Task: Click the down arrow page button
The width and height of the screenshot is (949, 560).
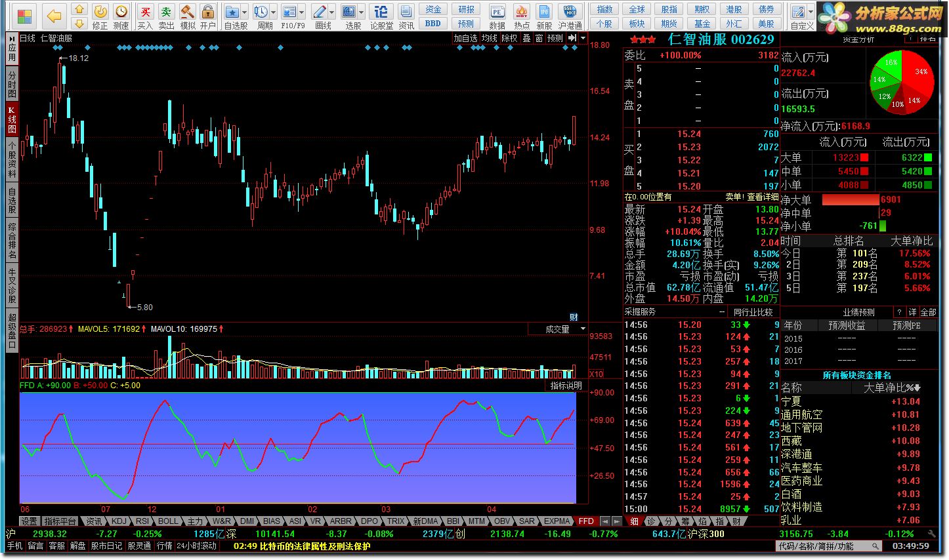Action: (x=79, y=24)
